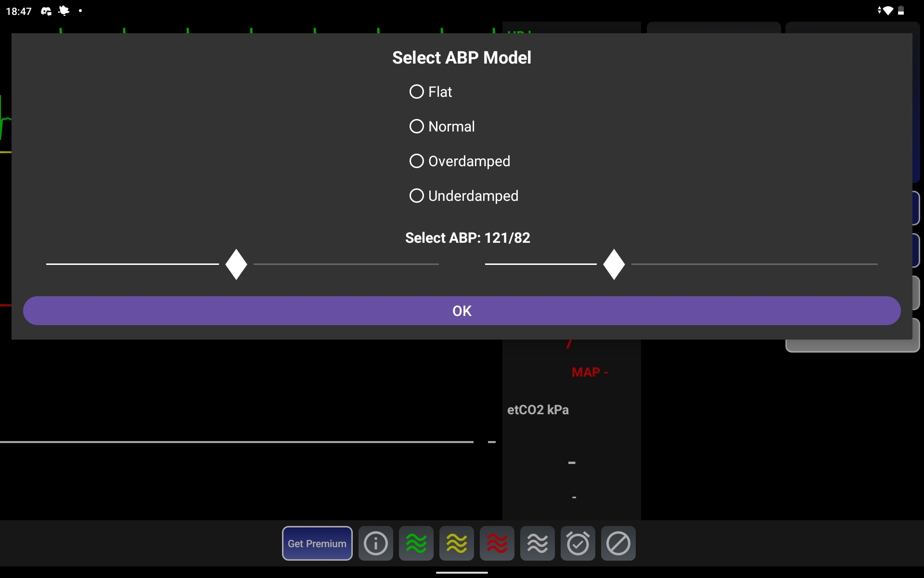This screenshot has height=578, width=924.
Task: Select the Flat ABP model
Action: 417,92
